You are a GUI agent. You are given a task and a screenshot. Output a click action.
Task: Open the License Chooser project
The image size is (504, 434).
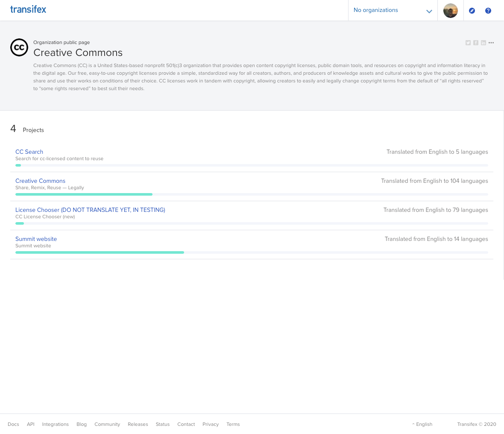click(90, 210)
